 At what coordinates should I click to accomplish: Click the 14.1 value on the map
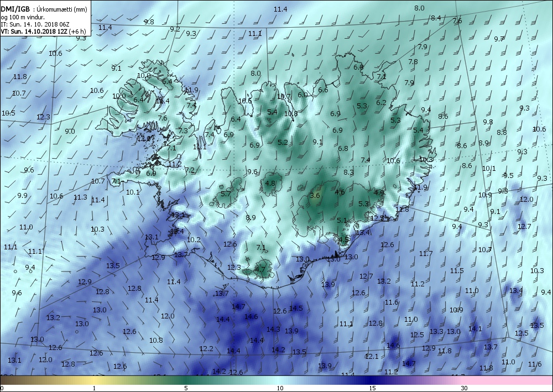tap(475, 328)
